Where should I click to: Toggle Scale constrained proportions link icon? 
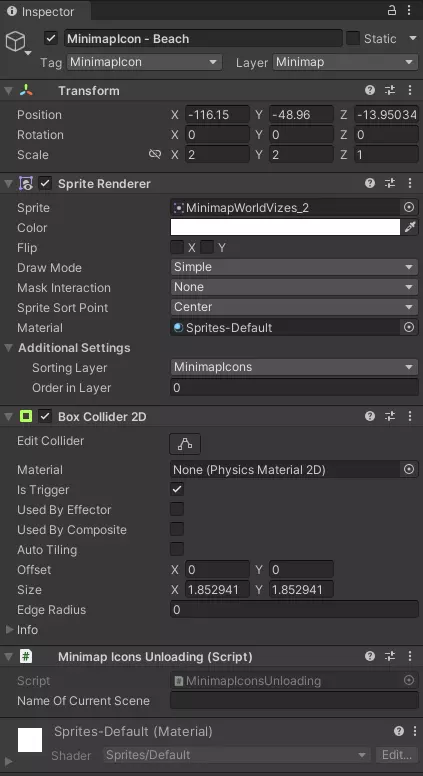pyautogui.click(x=155, y=154)
